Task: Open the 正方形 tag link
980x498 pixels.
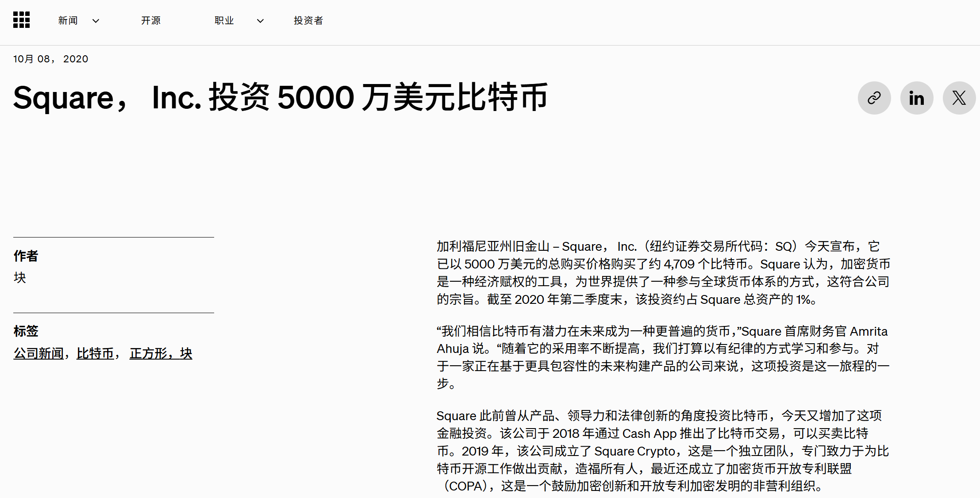Action: coord(148,353)
